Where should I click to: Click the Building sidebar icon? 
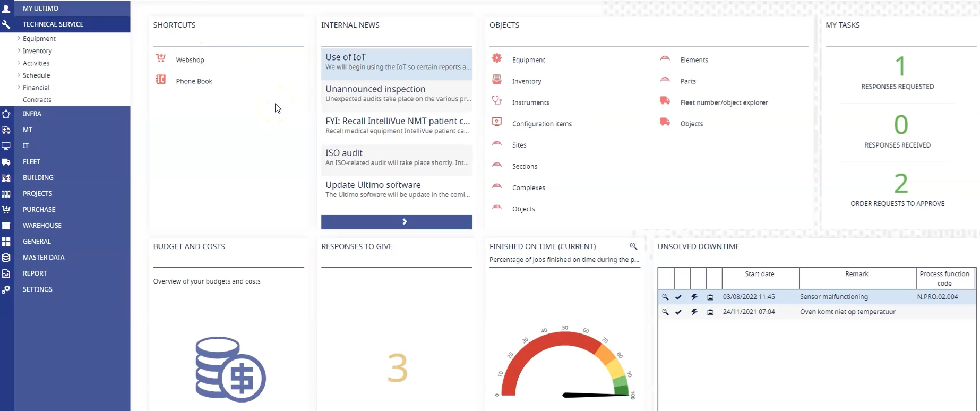tap(6, 177)
